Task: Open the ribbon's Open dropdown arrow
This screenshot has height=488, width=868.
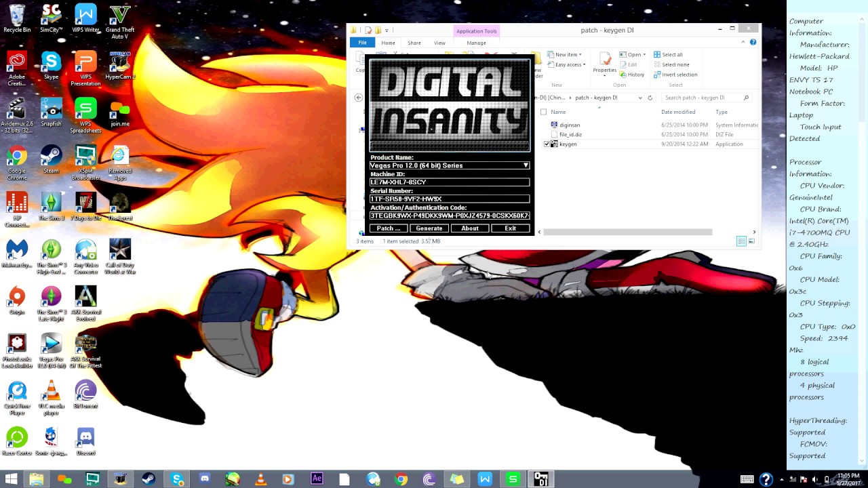Action: point(644,54)
